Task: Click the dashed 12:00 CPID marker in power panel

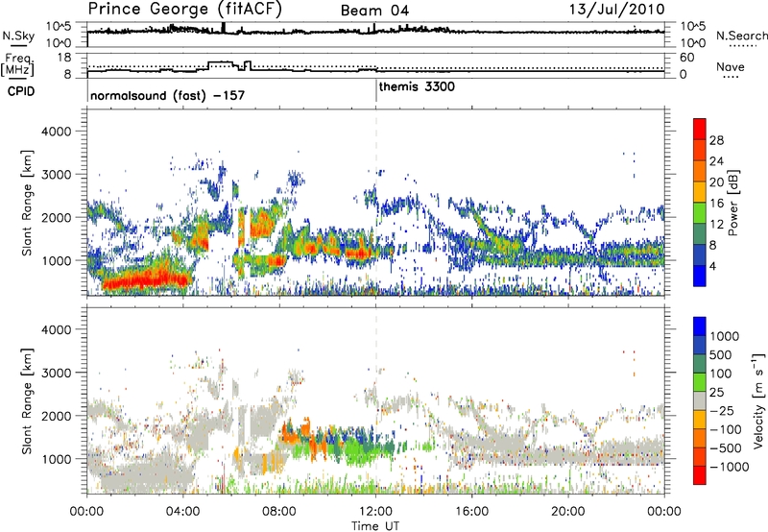Action: (x=376, y=203)
